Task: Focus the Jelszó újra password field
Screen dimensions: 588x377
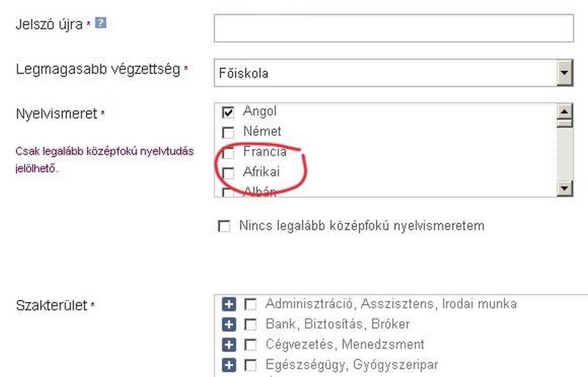Action: click(394, 28)
